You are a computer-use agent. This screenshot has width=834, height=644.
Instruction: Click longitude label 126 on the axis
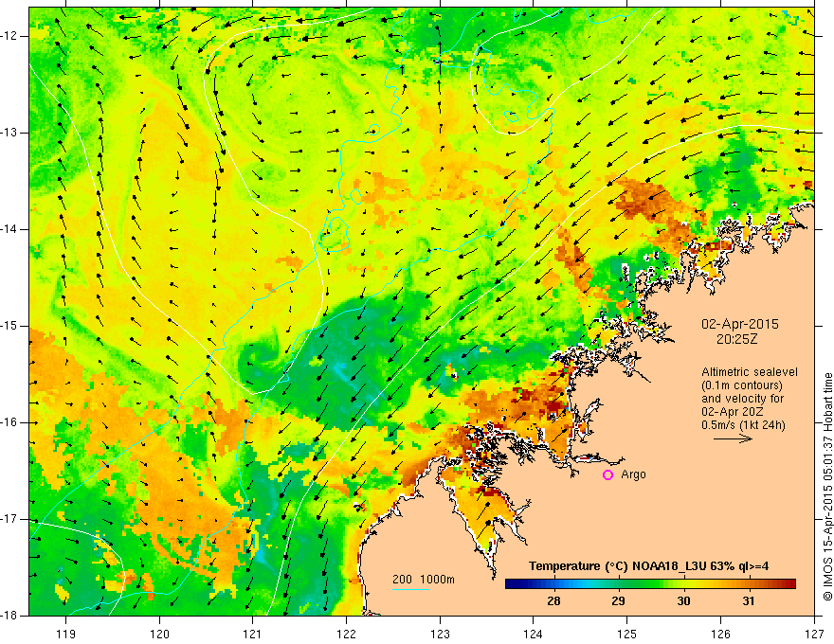720,634
